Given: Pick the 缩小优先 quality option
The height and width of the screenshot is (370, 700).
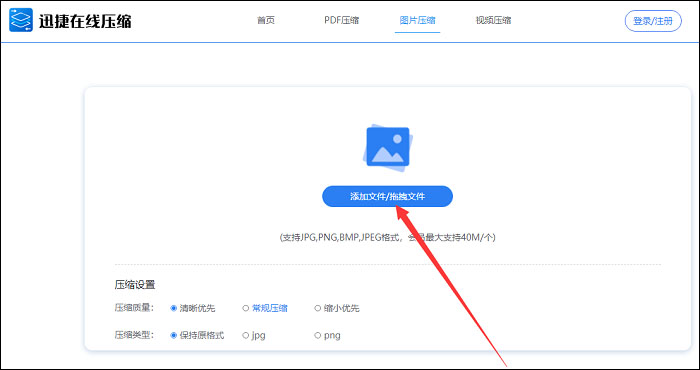Looking at the screenshot, I should tap(337, 308).
